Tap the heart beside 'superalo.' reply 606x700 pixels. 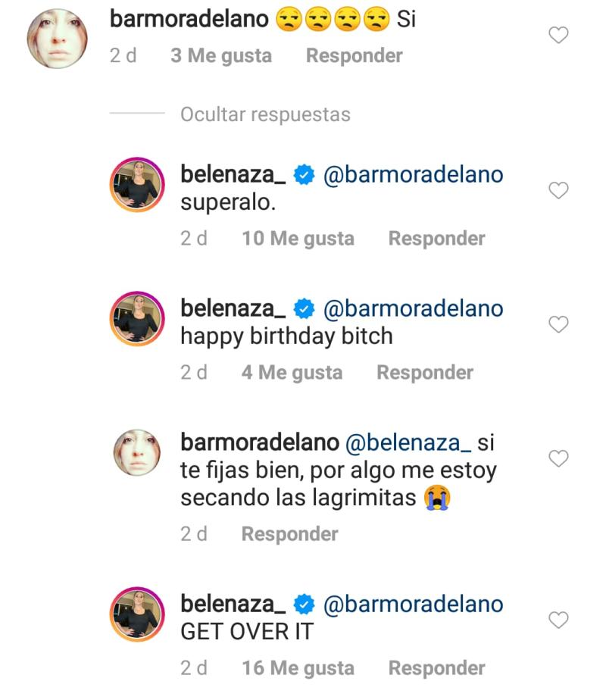click(558, 190)
